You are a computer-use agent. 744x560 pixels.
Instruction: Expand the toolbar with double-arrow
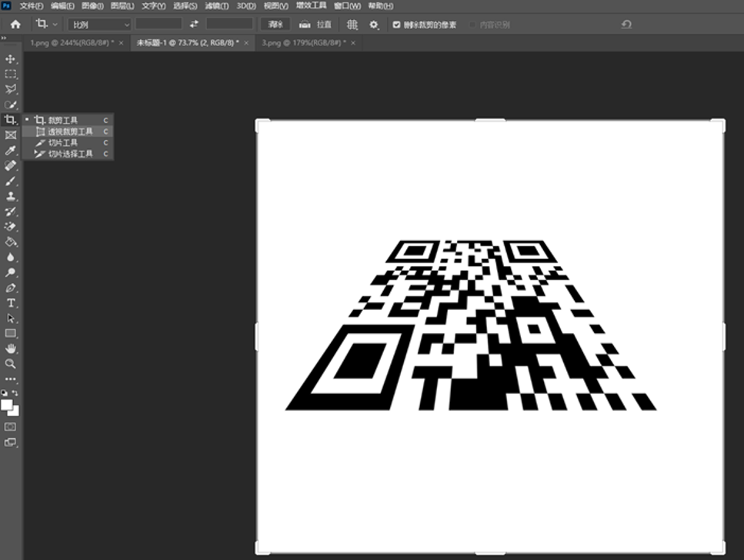coord(4,38)
